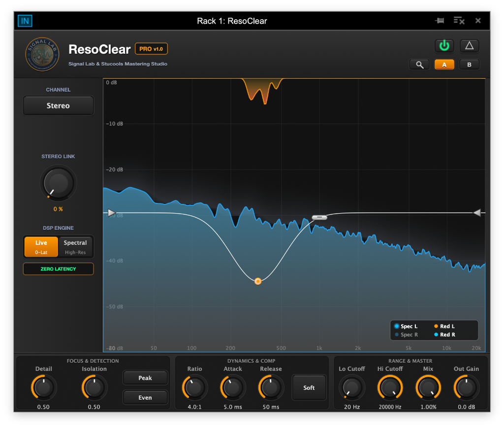Click the 0.50 value under Isolation
The width and height of the screenshot is (504, 428).
(94, 407)
